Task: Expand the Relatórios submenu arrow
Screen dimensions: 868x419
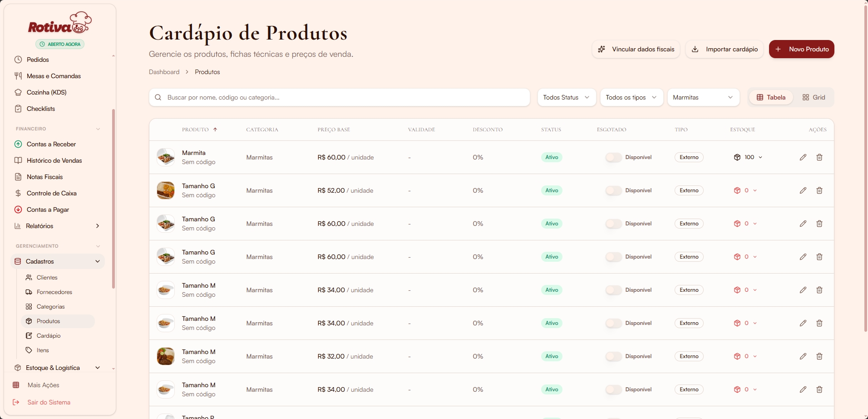Action: [98, 226]
